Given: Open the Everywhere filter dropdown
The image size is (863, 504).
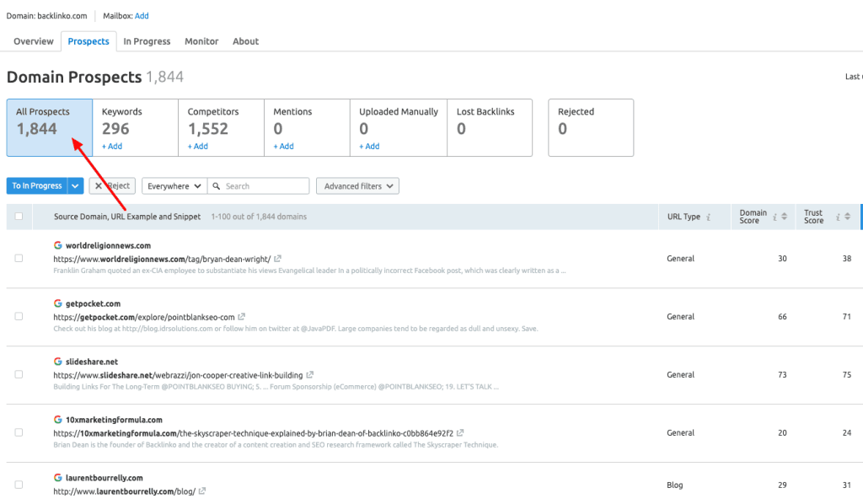Looking at the screenshot, I should click(171, 185).
